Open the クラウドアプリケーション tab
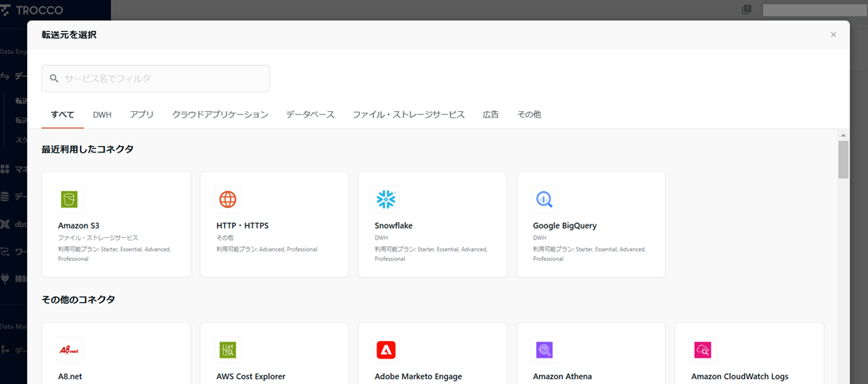 (x=220, y=114)
